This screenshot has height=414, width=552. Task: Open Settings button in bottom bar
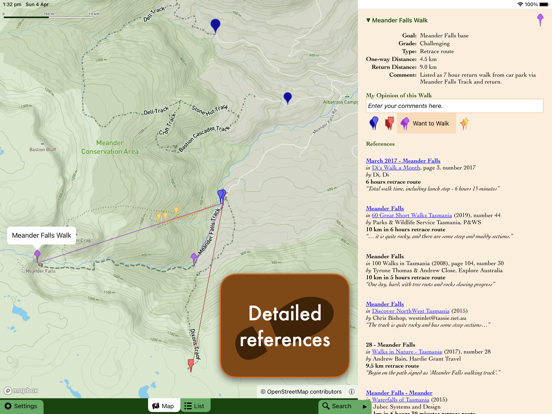[x=21, y=406]
